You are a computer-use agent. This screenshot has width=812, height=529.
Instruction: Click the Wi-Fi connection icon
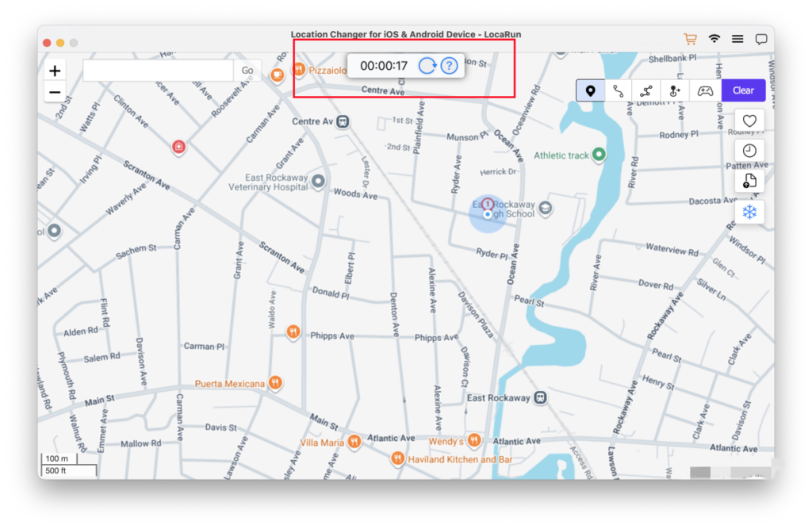point(714,39)
